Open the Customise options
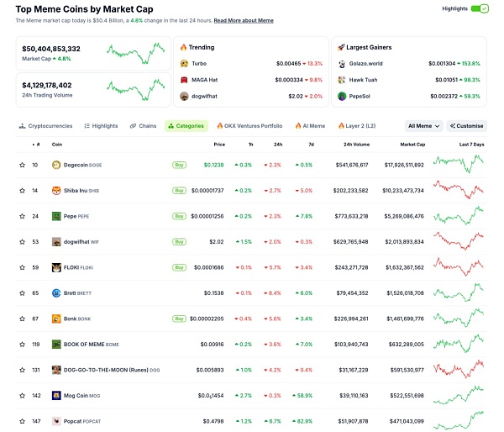504x432 pixels. [x=467, y=126]
